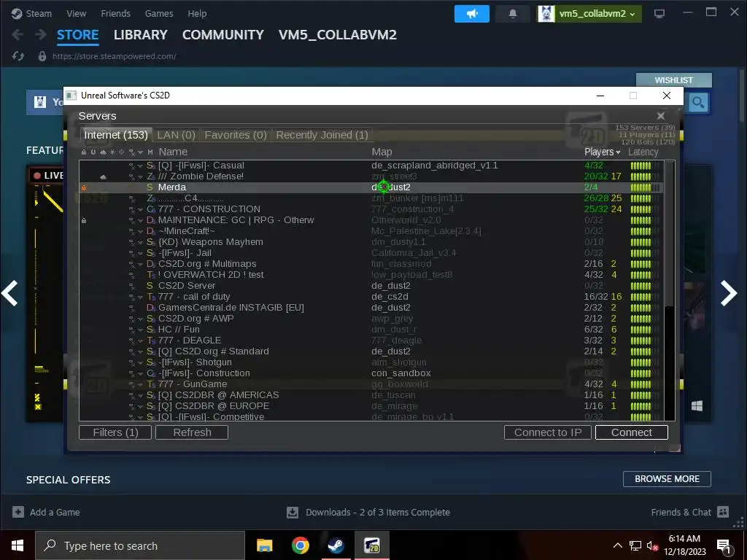The width and height of the screenshot is (747, 560).
Task: Switch to the Internet (153) tab
Action: pos(116,135)
